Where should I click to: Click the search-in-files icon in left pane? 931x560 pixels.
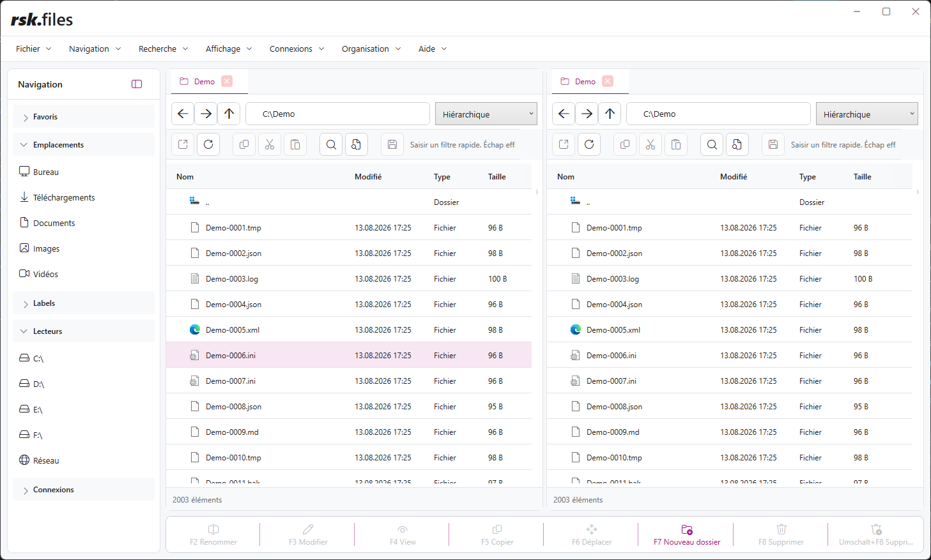pos(357,144)
